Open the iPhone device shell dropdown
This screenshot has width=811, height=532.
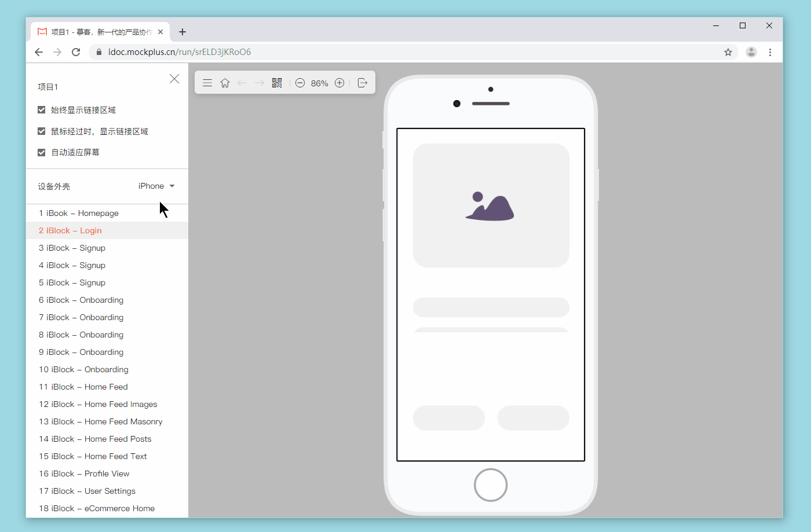(x=156, y=186)
